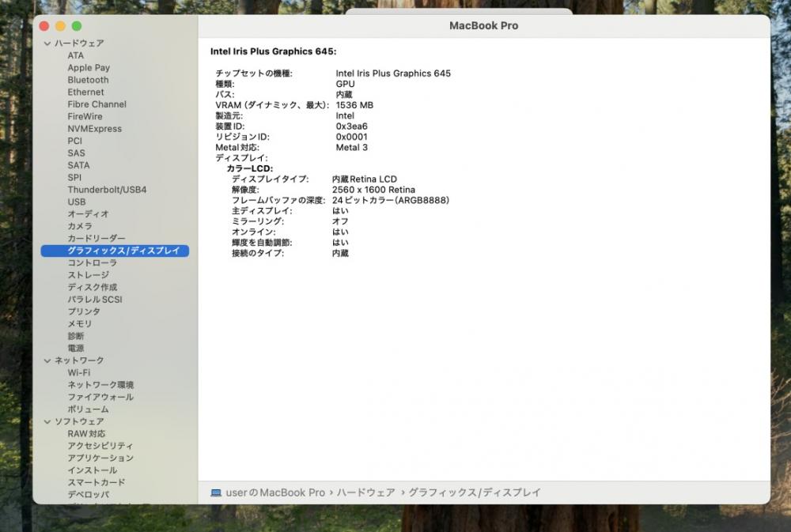Viewport: 791px width, 532px height.
Task: Select the 24ビットカラー(ARGB8888) value
Action: [x=391, y=200]
